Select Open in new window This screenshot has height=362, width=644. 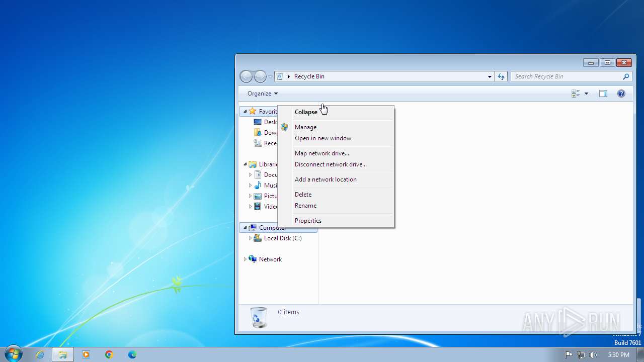click(x=336, y=138)
